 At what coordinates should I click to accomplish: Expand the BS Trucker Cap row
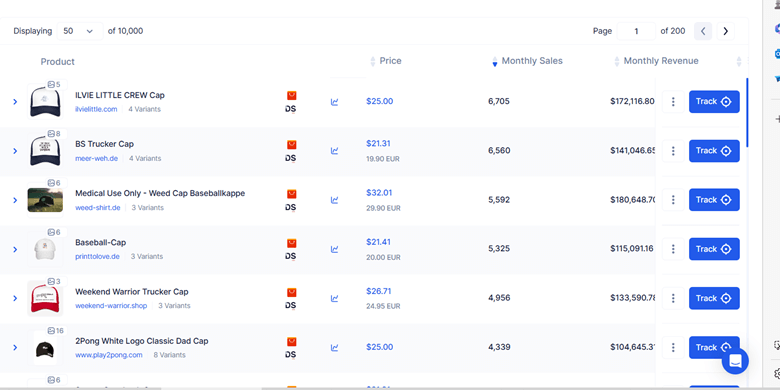pos(15,151)
